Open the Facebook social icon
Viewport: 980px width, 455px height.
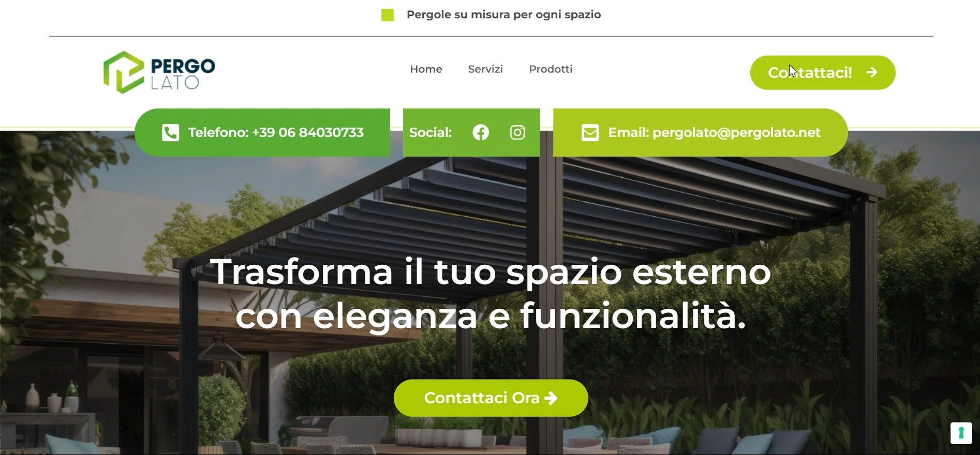(481, 132)
